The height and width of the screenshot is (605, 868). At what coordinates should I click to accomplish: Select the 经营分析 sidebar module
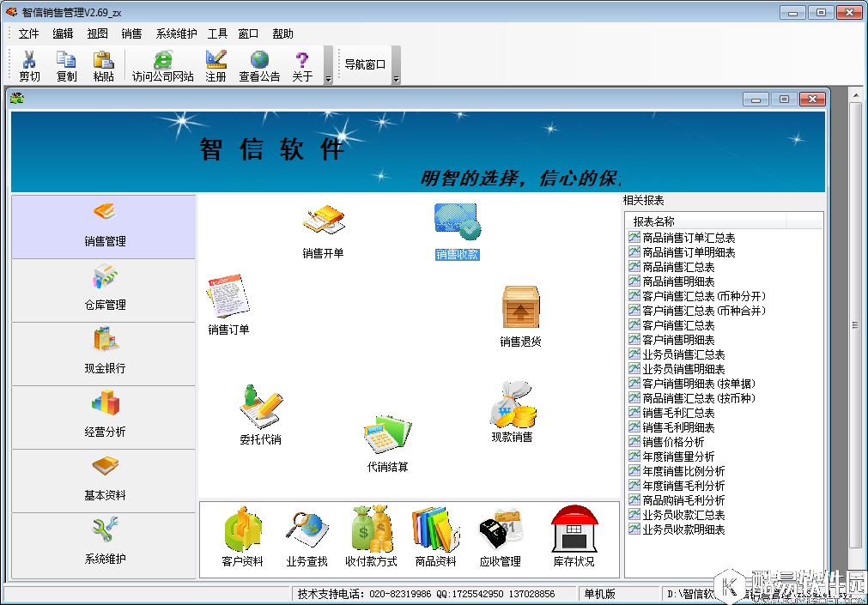click(x=104, y=417)
